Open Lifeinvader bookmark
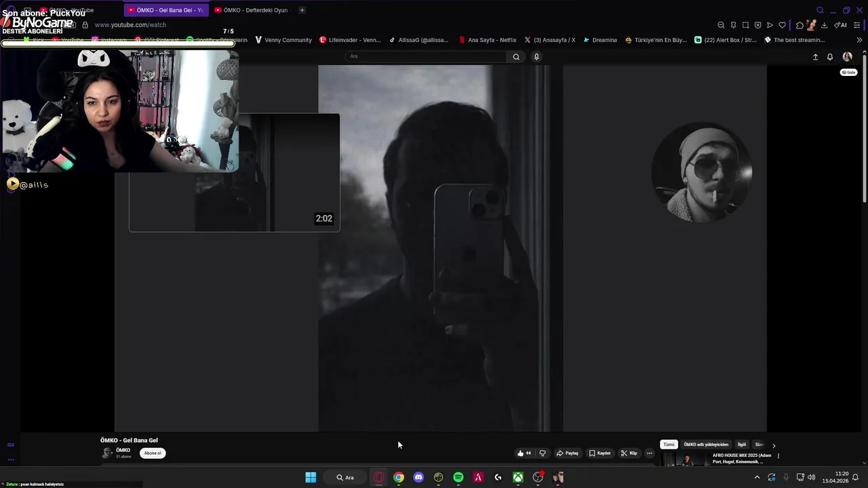The image size is (868, 488). point(351,40)
